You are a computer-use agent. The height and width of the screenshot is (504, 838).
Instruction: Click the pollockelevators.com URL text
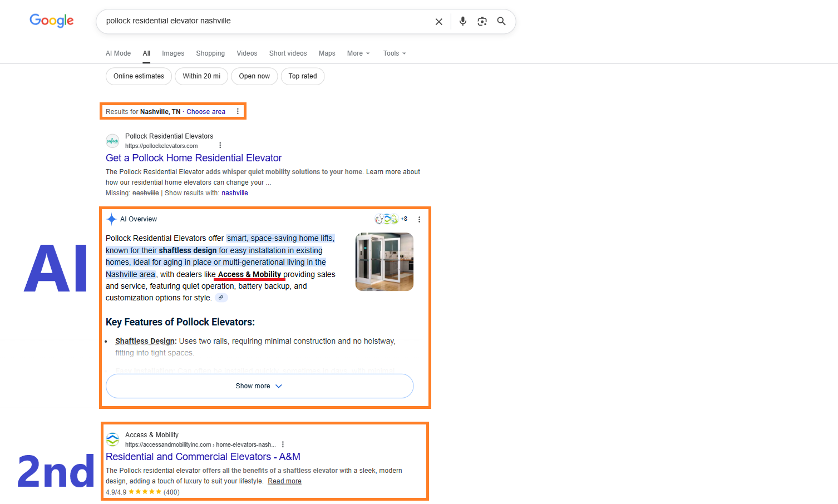[161, 146]
